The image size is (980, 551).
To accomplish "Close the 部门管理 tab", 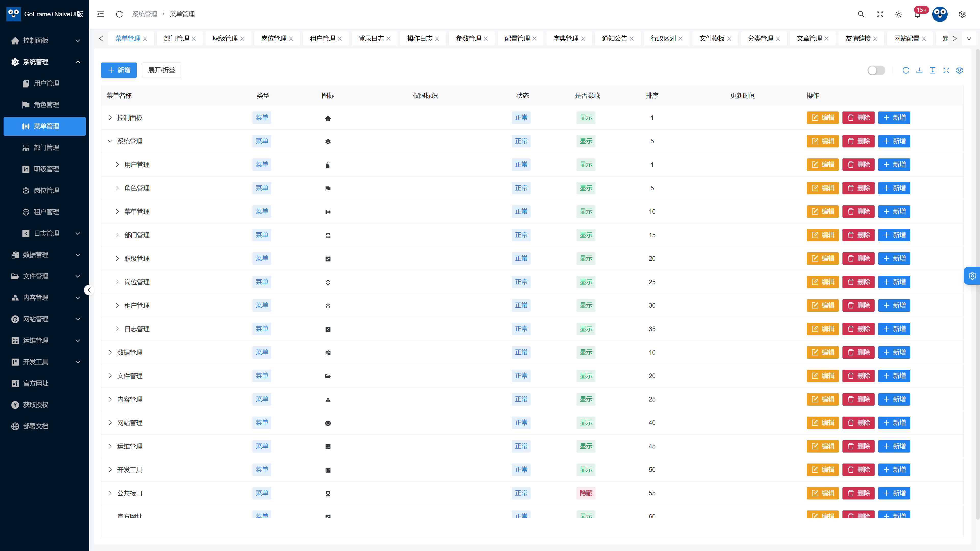I will (194, 39).
